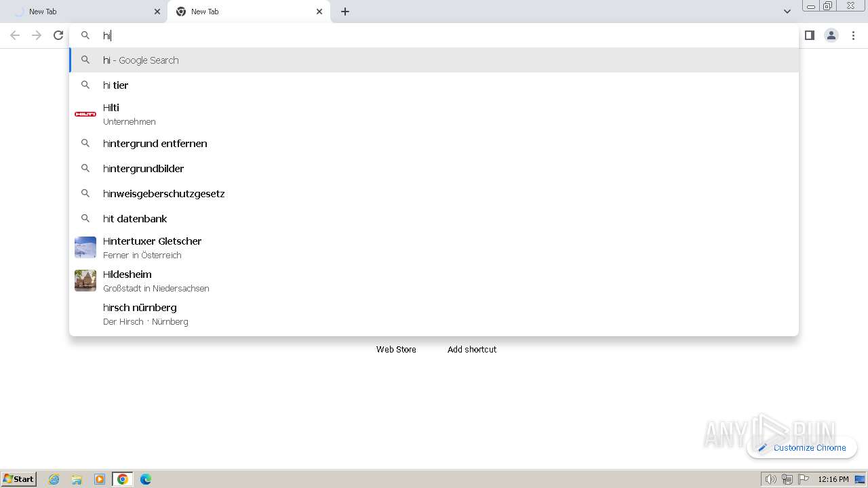This screenshot has width=868, height=488.
Task: Select 'hinweisgeberschutzgesetz' suggestion
Action: tap(434, 193)
